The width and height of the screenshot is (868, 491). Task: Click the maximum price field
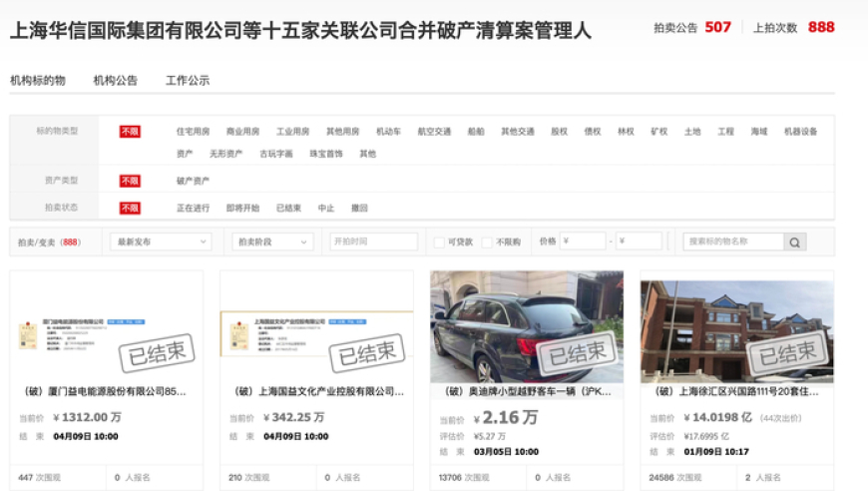[639, 242]
